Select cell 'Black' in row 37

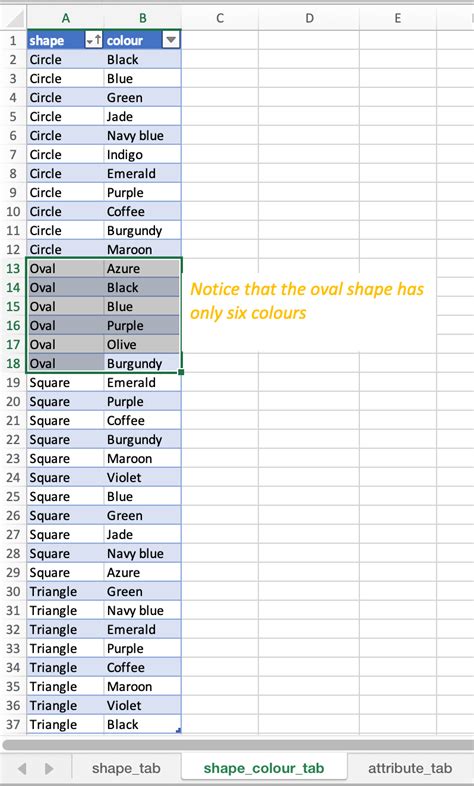[x=143, y=724]
